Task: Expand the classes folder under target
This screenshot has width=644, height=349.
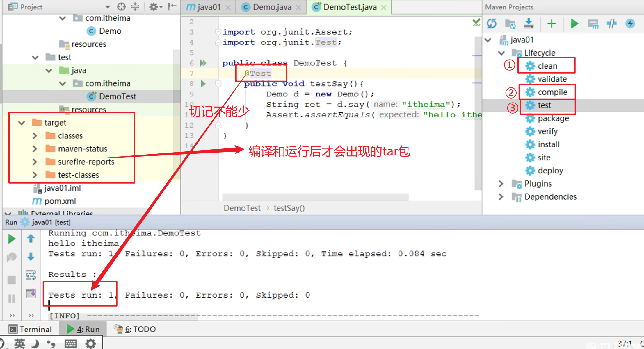Action: pyautogui.click(x=35, y=136)
